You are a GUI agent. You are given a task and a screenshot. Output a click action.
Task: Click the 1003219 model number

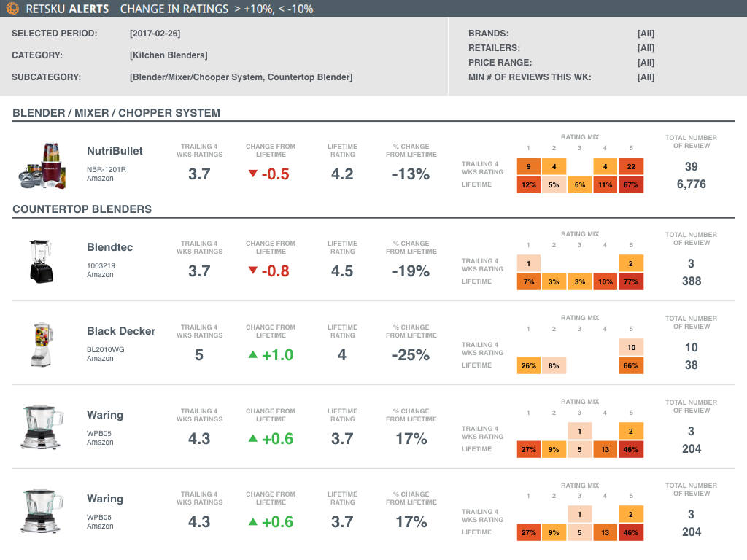point(101,265)
